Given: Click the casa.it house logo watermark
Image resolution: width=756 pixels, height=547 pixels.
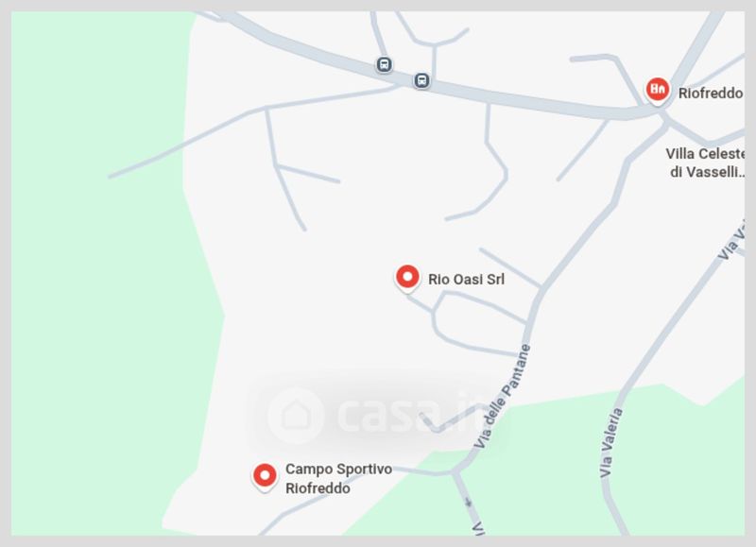Looking at the screenshot, I should pyautogui.click(x=296, y=415).
